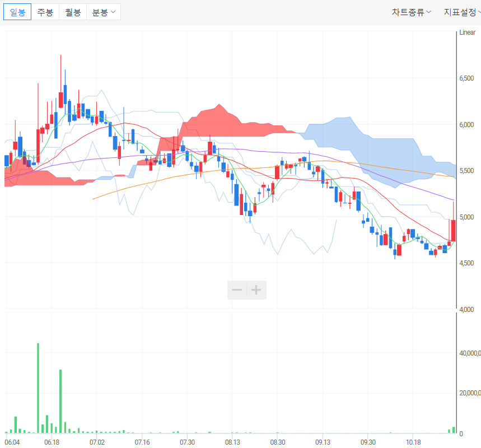This screenshot has height=448, width=481.
Task: Click the 09.13 date axis label
Action: (323, 442)
